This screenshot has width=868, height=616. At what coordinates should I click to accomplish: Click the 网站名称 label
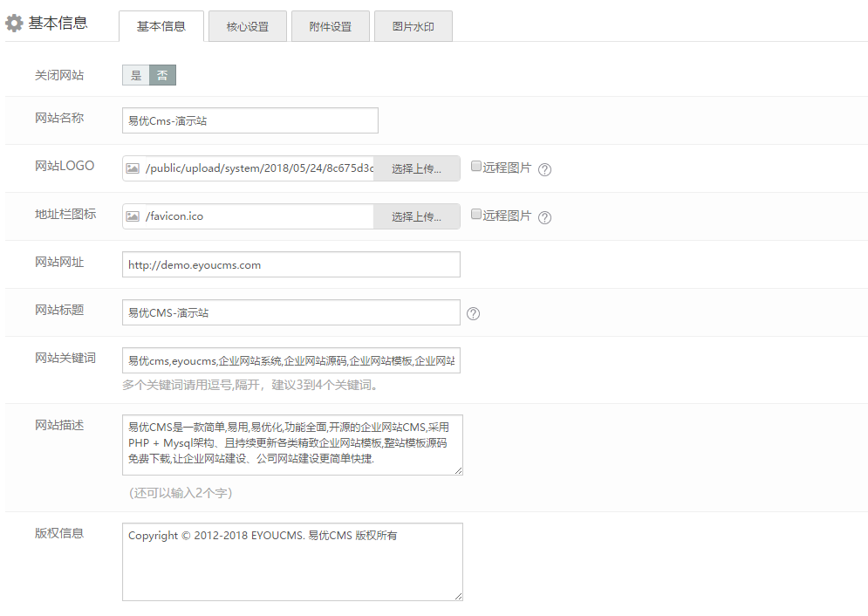59,118
